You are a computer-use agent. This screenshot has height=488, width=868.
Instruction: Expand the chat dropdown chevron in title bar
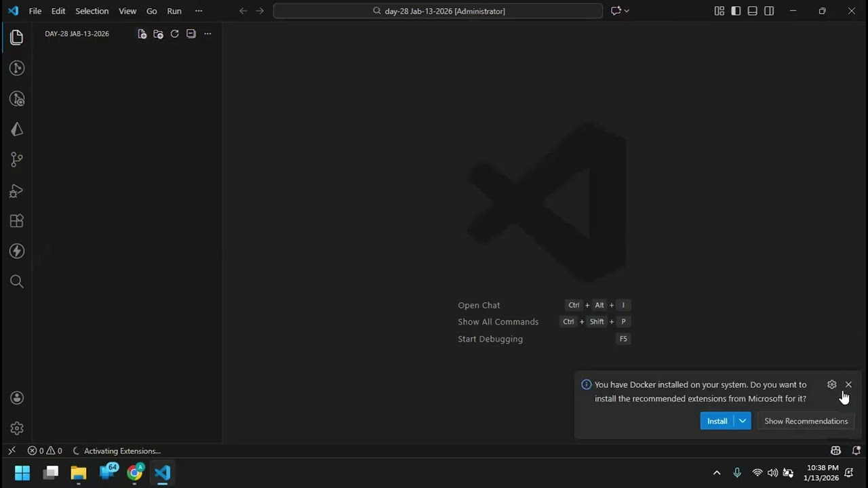[x=627, y=11]
